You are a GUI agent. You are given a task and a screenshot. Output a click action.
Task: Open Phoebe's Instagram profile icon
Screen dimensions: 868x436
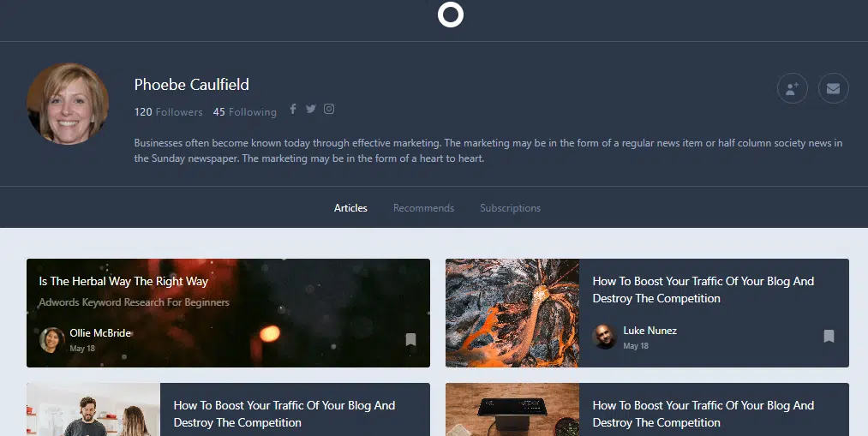[329, 109]
